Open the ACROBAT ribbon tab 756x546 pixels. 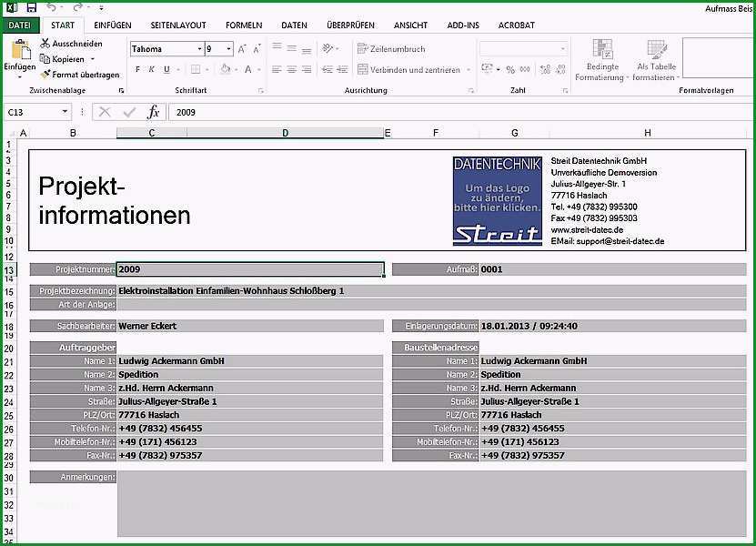pos(516,25)
